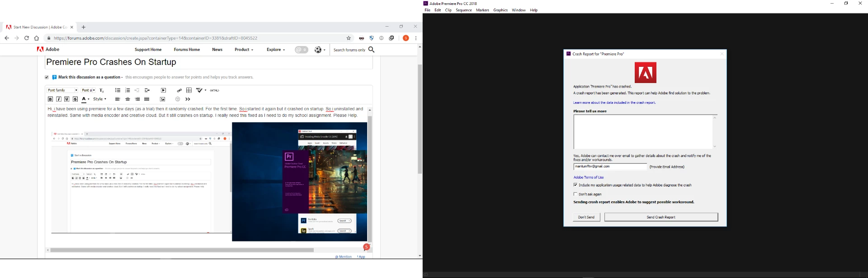Screen dimensions: 868x278
Task: Open the Font size dropdown
Action: [88, 90]
